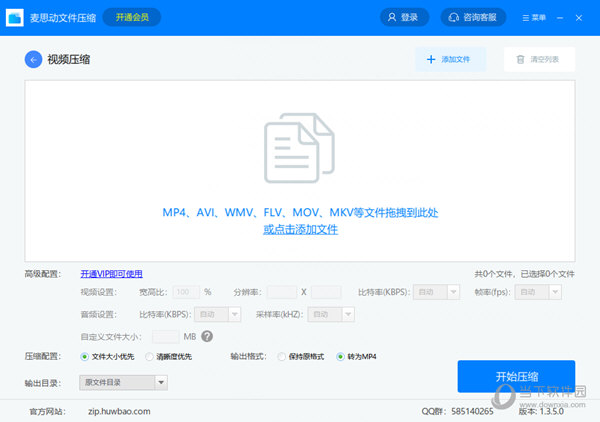Viewport: 600px width, 422px height.
Task: Select 转为MP4 radio button
Action: coord(340,357)
